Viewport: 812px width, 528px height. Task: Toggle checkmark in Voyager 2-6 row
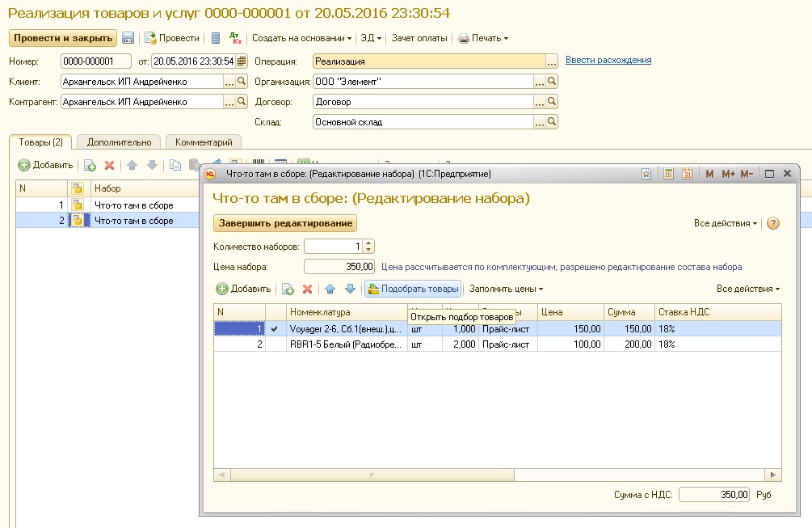point(275,329)
